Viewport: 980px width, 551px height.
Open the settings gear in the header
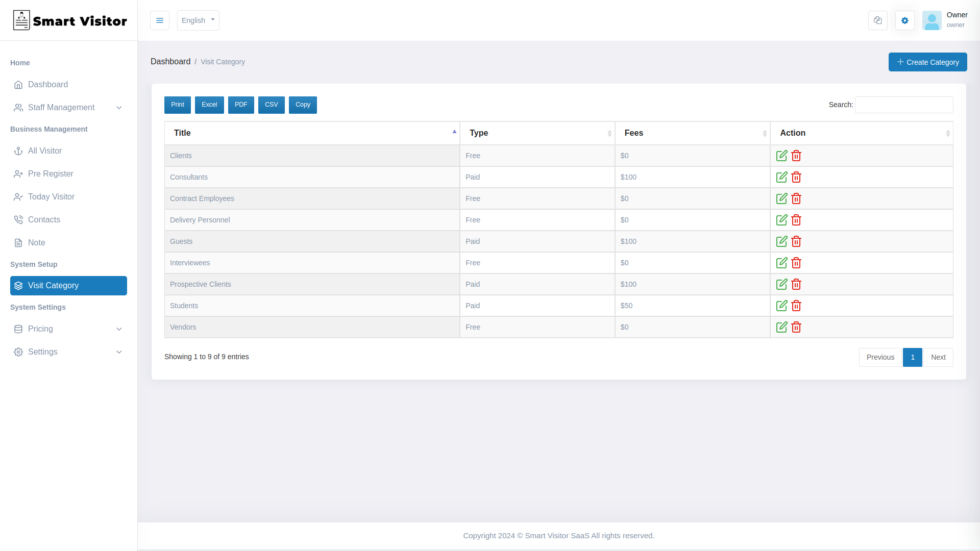pyautogui.click(x=905, y=20)
